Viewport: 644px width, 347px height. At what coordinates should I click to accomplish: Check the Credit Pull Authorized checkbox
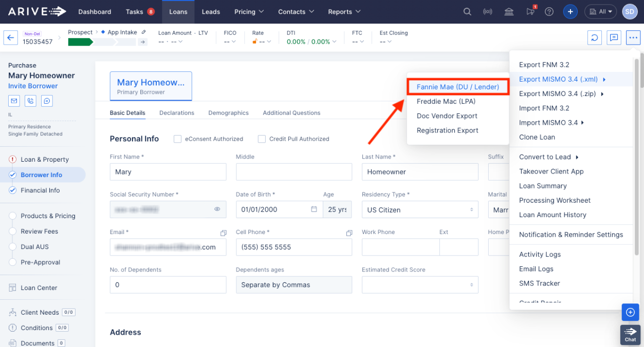262,139
